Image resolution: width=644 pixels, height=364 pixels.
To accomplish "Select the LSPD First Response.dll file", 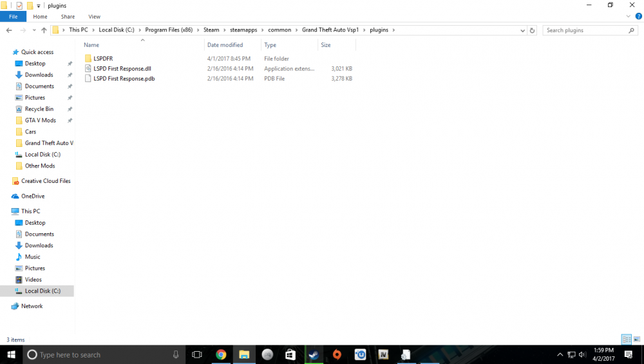I will pyautogui.click(x=122, y=68).
